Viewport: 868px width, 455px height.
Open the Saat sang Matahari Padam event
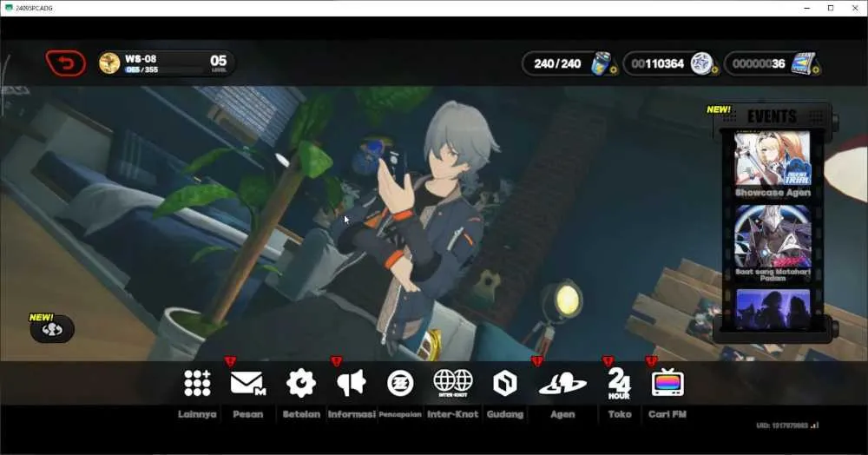[773, 237]
